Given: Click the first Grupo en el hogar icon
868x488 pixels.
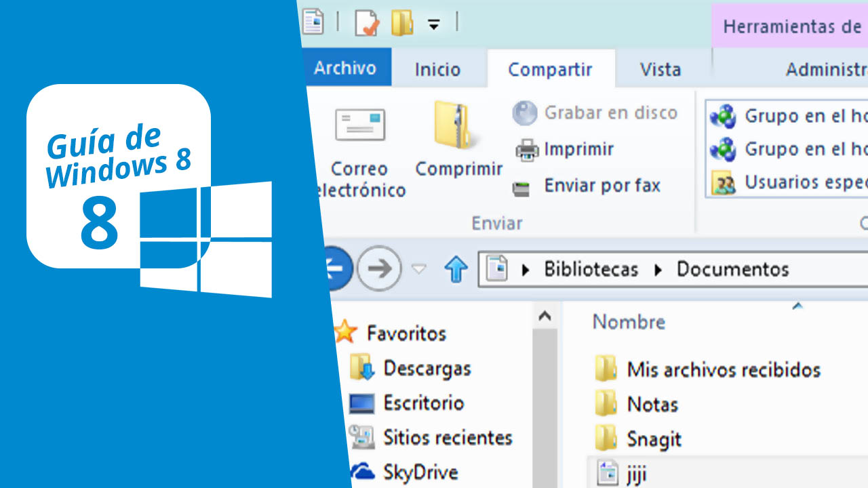Looking at the screenshot, I should 724,117.
